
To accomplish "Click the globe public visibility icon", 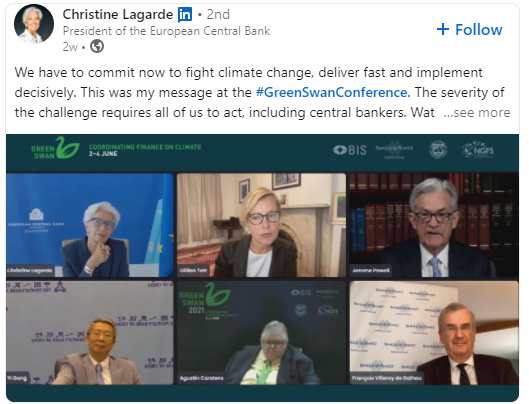I will click(x=97, y=46).
